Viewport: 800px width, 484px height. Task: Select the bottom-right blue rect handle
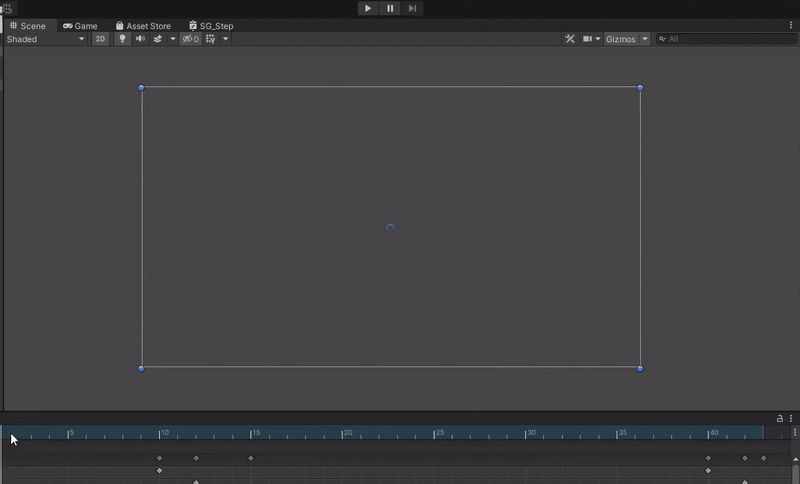[x=640, y=368]
